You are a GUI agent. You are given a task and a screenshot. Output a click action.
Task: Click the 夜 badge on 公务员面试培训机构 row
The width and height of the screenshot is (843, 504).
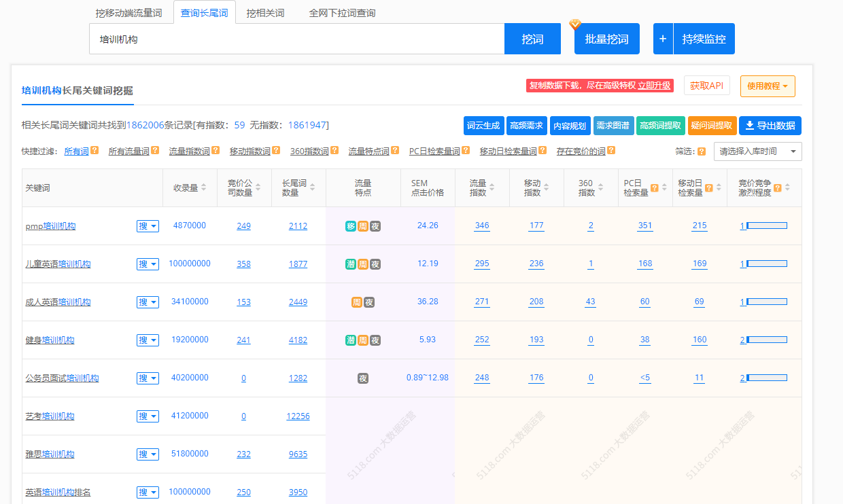[362, 378]
